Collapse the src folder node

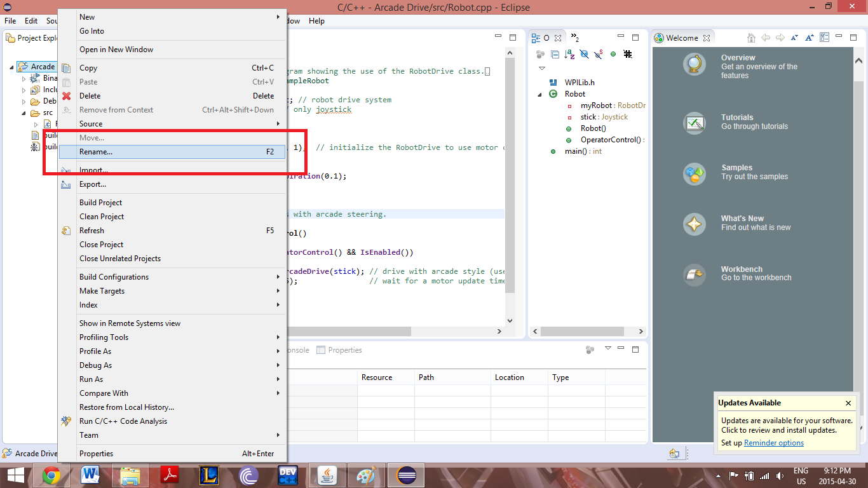coord(24,113)
